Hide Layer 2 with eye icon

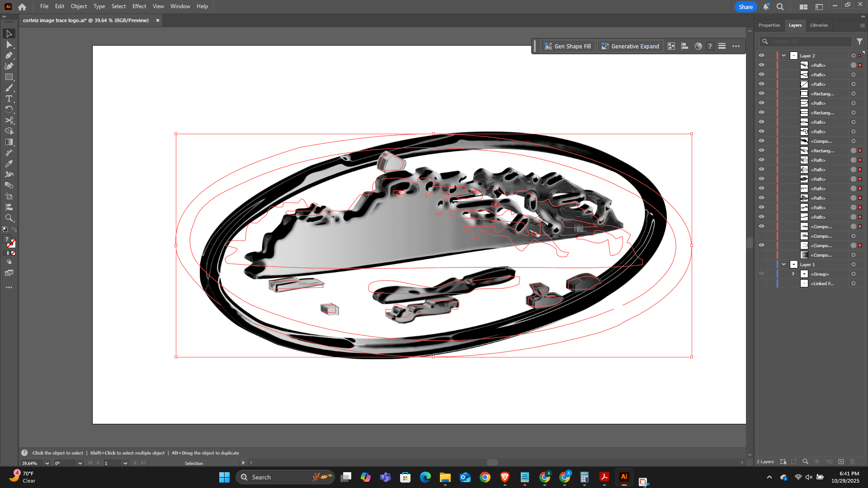(761, 56)
